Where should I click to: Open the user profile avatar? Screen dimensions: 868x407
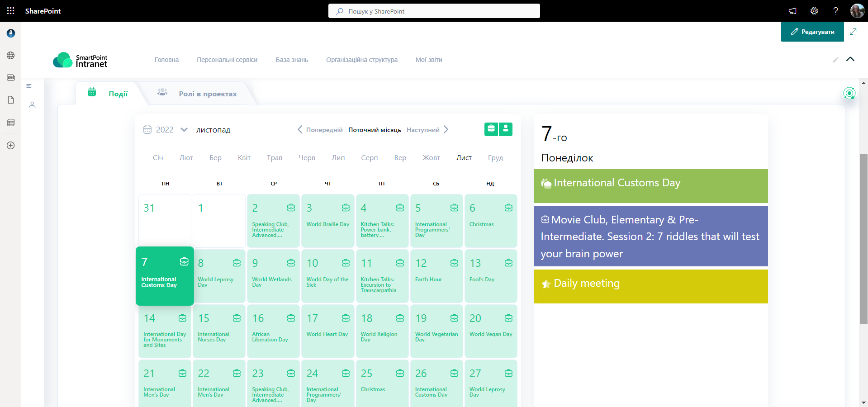pyautogui.click(x=857, y=11)
